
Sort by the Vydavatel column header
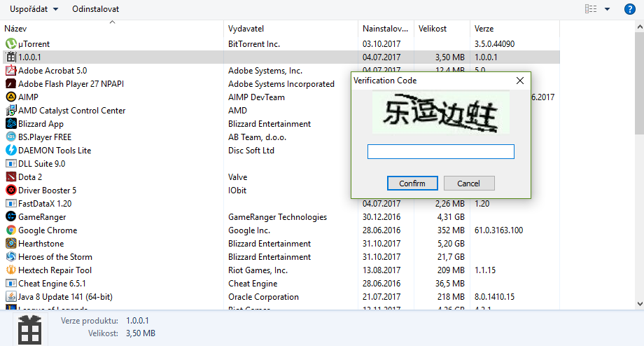[290, 28]
